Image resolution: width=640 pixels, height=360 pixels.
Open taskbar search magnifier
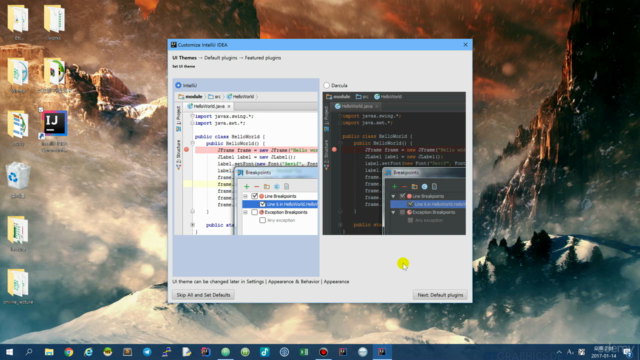pos(29,352)
